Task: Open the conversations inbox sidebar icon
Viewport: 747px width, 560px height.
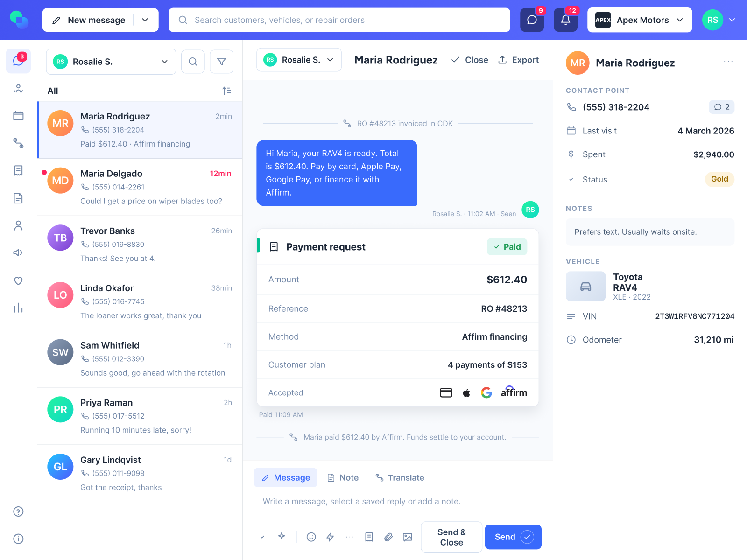Action: tap(18, 61)
